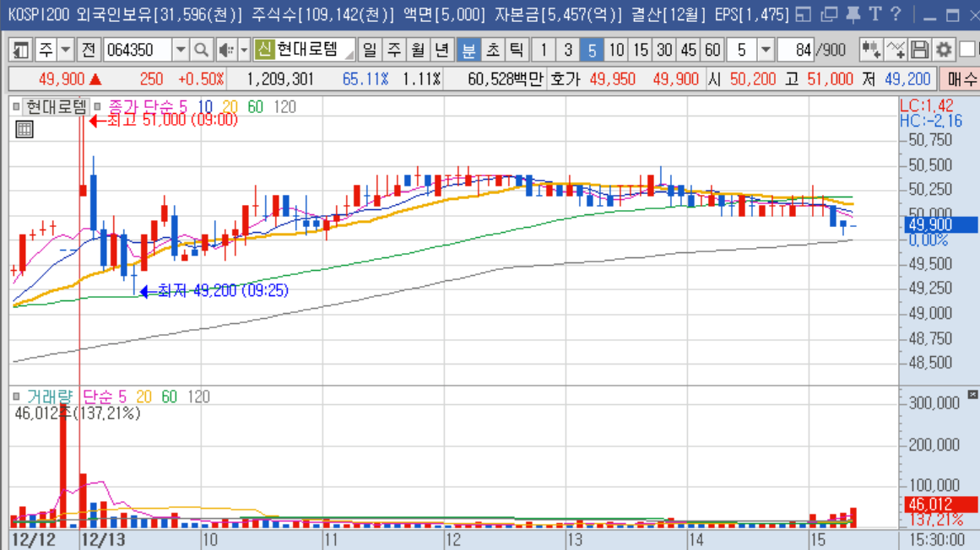Toggle the left side panel icon
Viewport: 980px width, 550px height.
(20, 50)
